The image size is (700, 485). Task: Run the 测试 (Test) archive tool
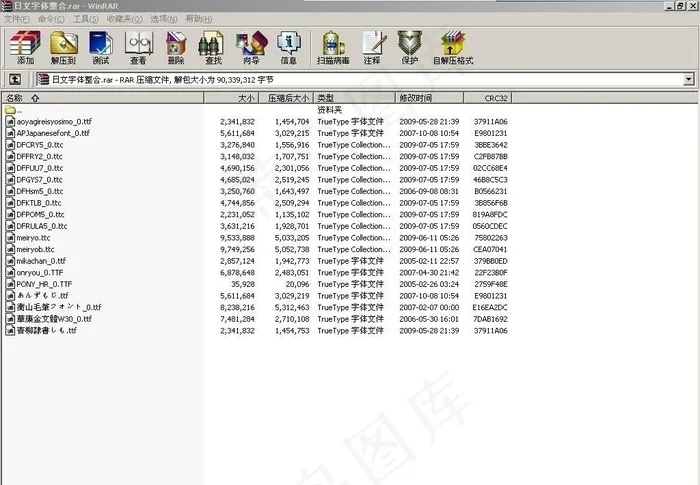100,46
